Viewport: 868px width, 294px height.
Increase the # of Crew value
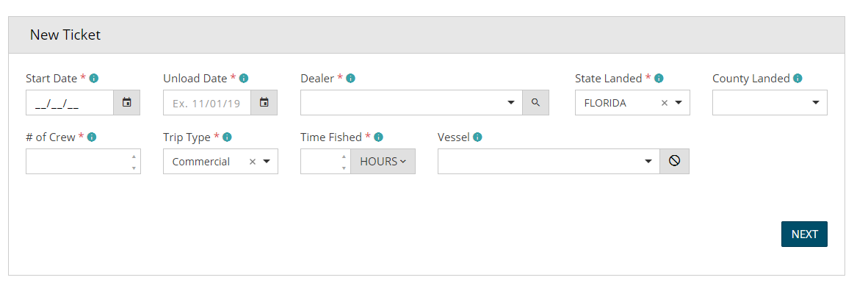133,156
